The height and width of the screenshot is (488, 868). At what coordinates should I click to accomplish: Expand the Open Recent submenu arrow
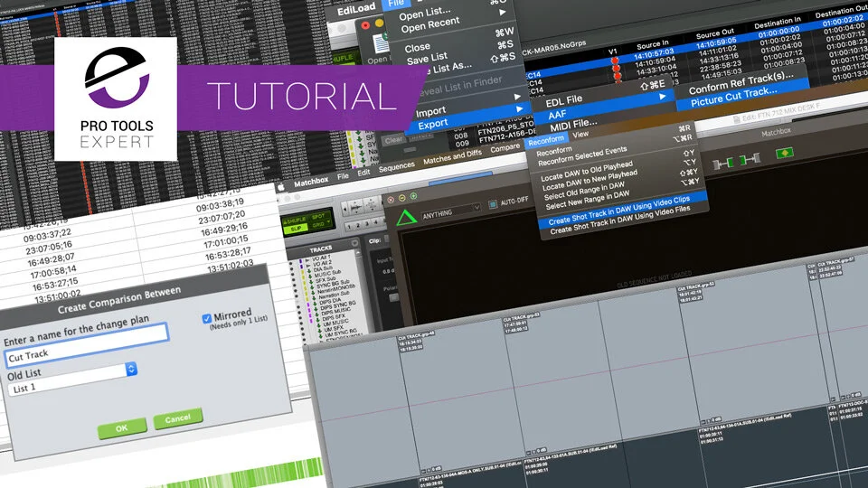[502, 12]
